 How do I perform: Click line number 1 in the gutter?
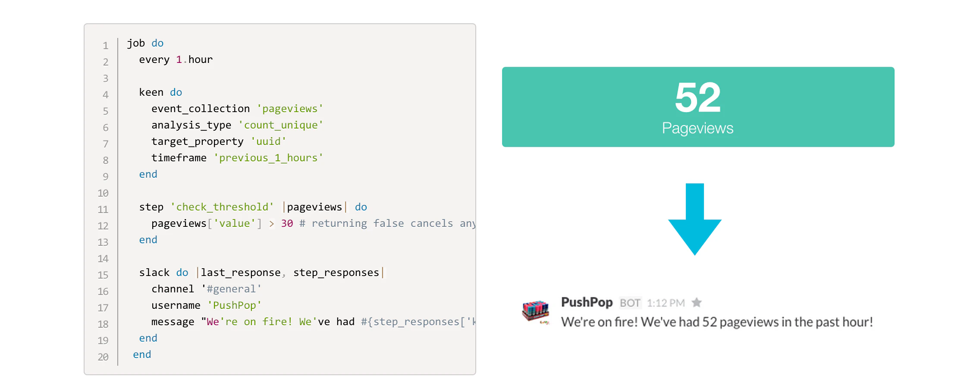coord(105,46)
